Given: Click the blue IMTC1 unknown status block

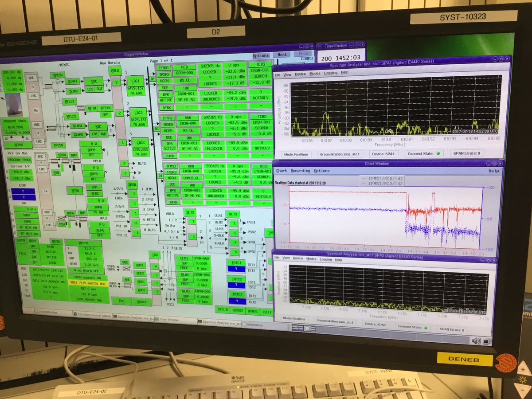Looking at the screenshot, I should pos(236,269).
